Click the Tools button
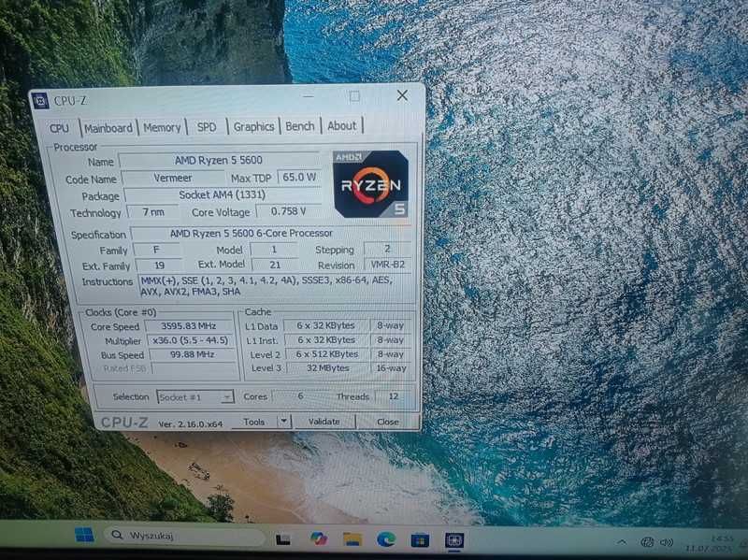The width and height of the screenshot is (748, 560). [253, 422]
